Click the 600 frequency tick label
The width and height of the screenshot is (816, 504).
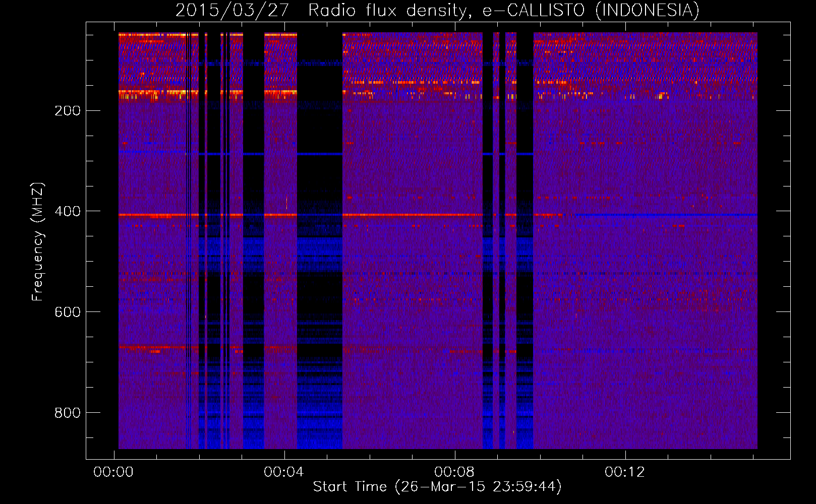click(68, 312)
